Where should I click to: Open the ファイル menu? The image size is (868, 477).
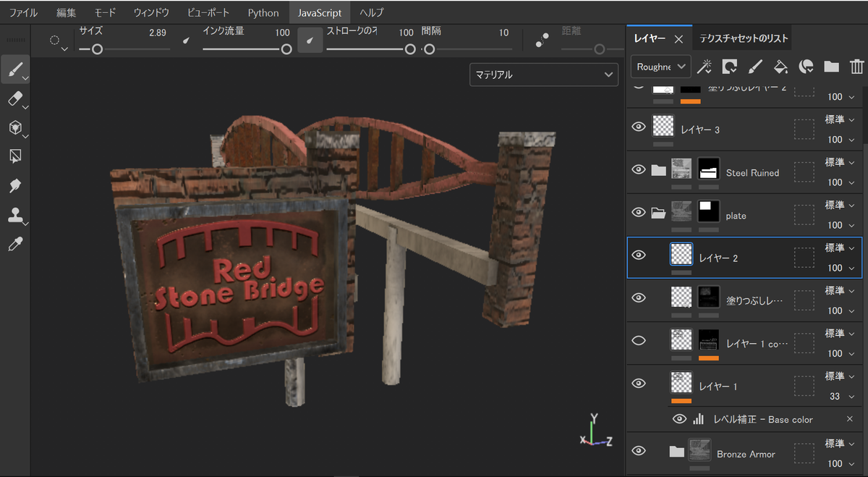(23, 12)
